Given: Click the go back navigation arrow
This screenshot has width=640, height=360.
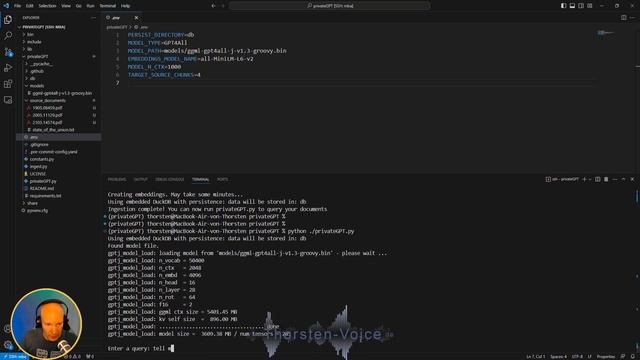Looking at the screenshot, I should (213, 6).
